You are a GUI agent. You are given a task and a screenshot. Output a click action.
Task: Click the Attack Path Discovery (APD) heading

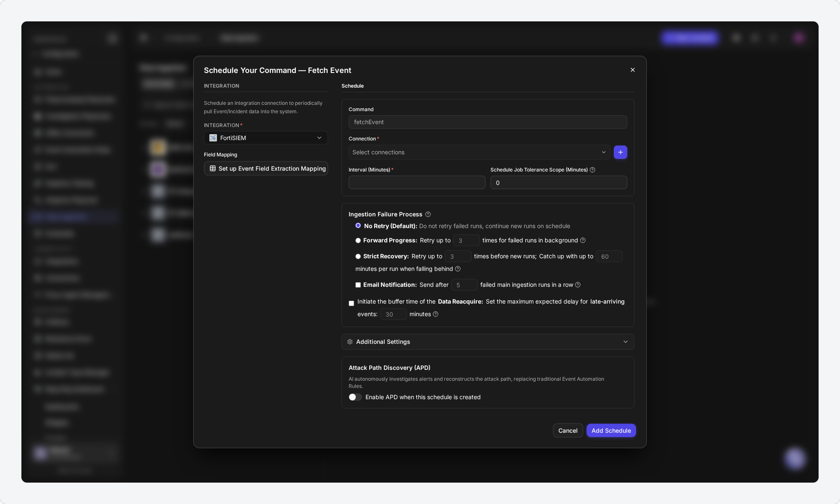click(389, 368)
